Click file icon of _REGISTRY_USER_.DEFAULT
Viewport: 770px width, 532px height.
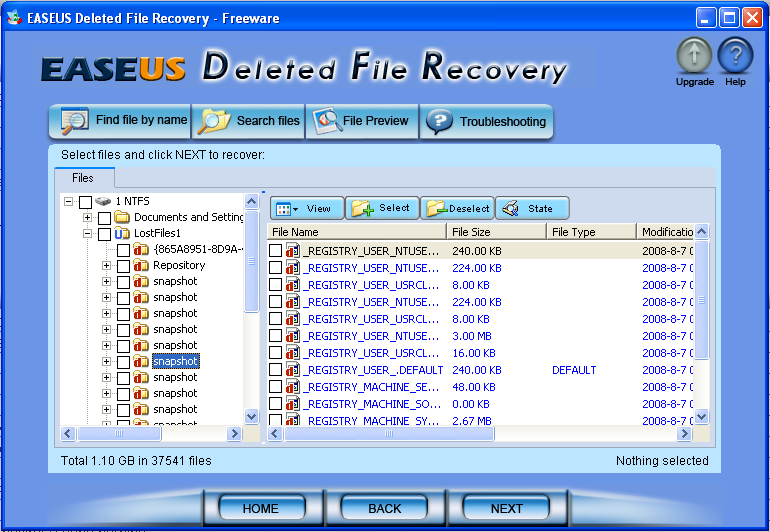click(293, 370)
